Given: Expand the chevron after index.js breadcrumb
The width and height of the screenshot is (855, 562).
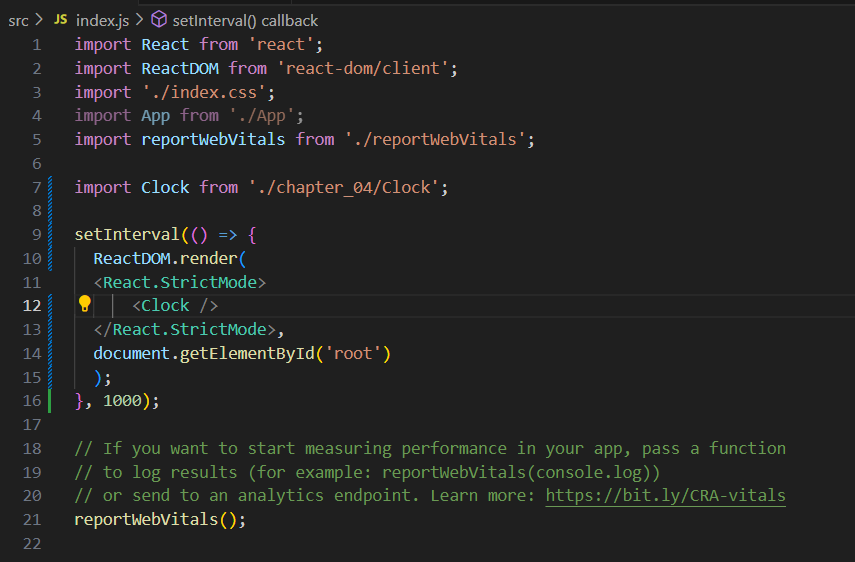Looking at the screenshot, I should point(140,20).
